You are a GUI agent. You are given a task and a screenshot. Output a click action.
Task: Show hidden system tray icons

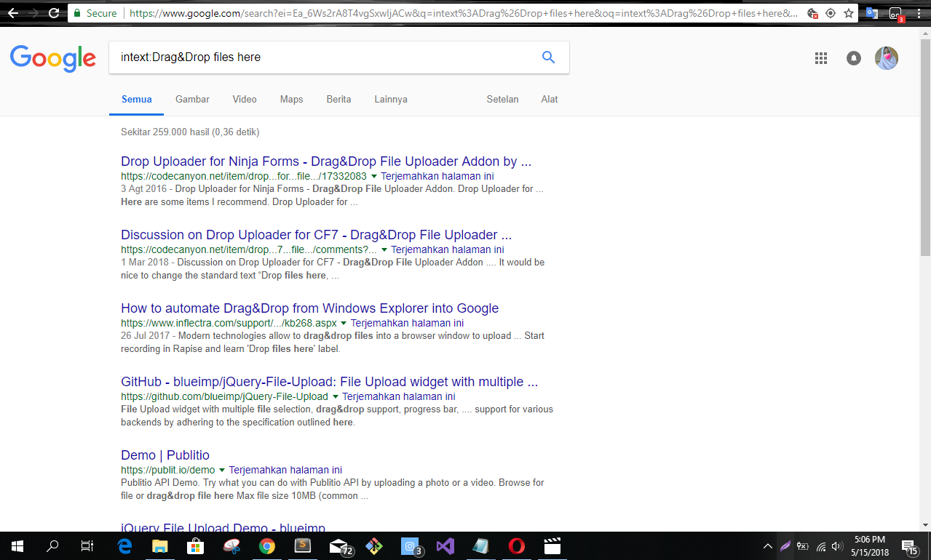point(767,546)
